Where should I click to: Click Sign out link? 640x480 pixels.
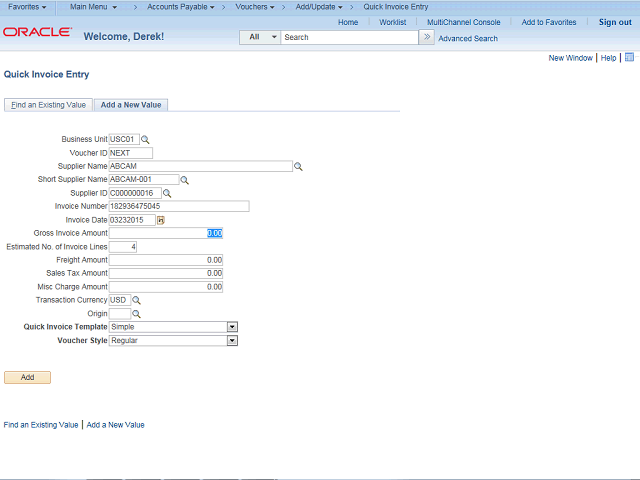[615, 22]
